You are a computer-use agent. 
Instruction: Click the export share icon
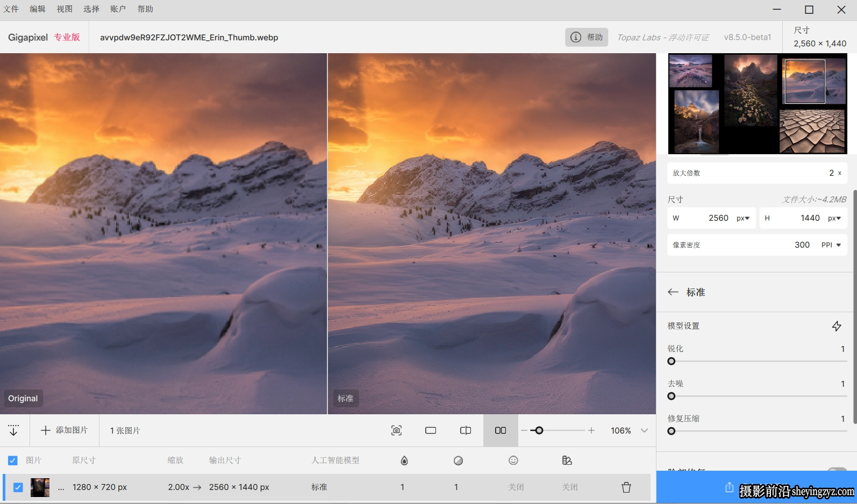pos(729,487)
